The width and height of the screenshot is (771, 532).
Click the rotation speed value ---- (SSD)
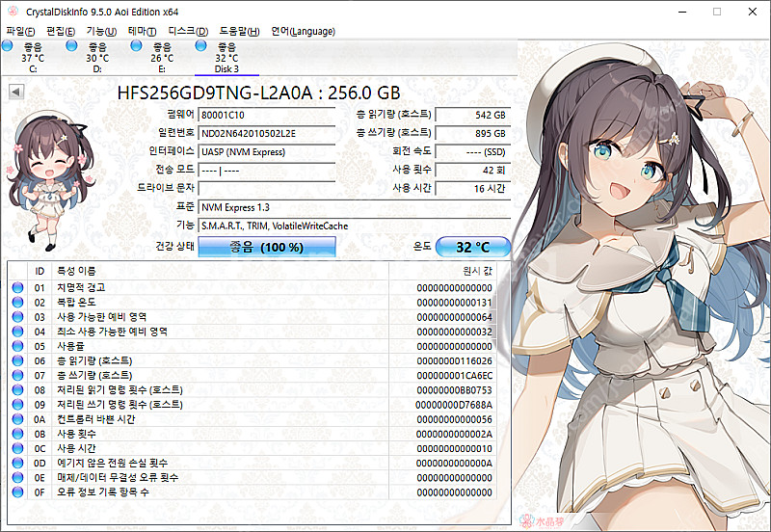coord(473,152)
